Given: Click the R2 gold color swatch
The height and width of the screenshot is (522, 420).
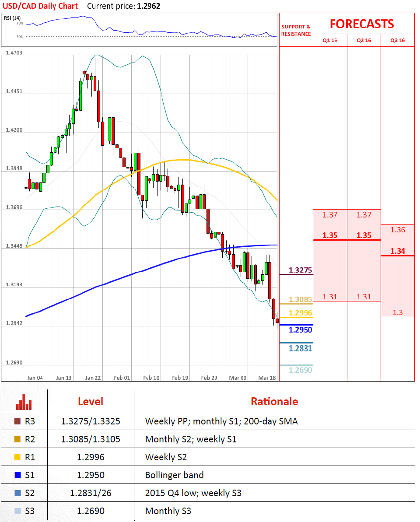Looking at the screenshot, I should 17,439.
